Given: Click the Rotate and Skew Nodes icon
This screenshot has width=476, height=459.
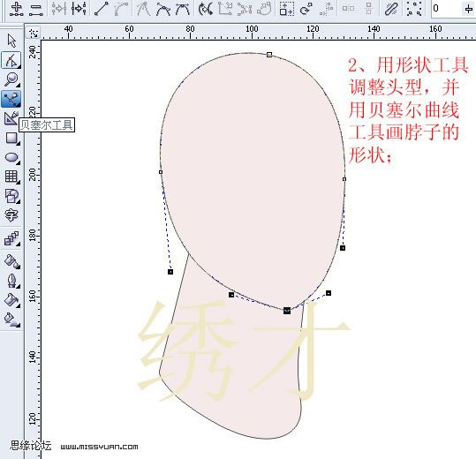Looking at the screenshot, I should [306, 8].
